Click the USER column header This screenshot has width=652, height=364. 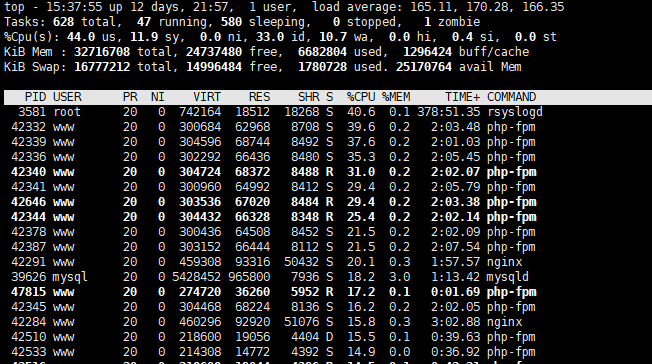(x=67, y=97)
